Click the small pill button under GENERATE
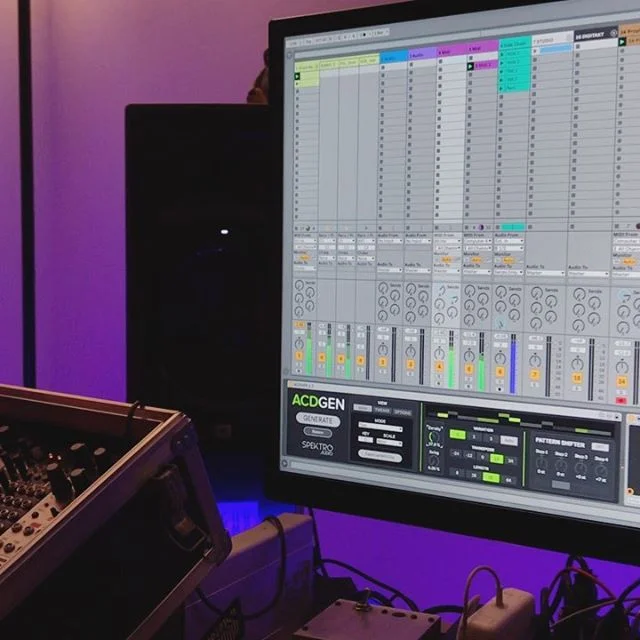640x640 pixels. pos(318,431)
